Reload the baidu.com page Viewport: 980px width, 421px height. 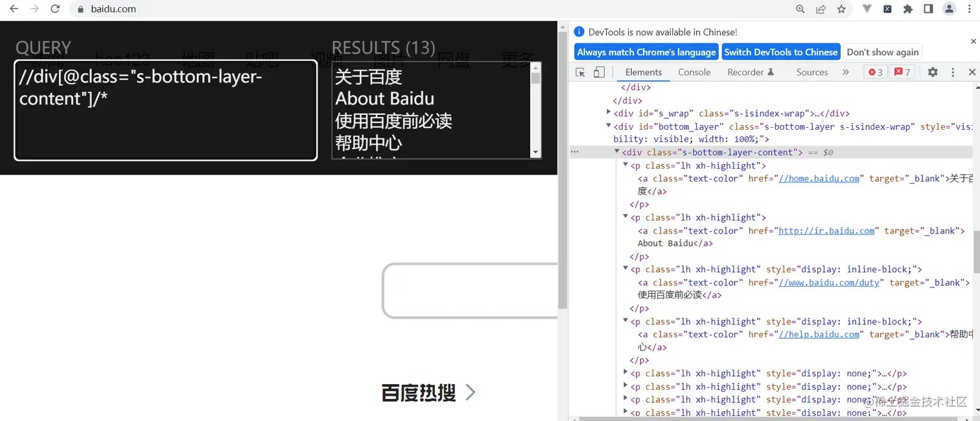(56, 9)
